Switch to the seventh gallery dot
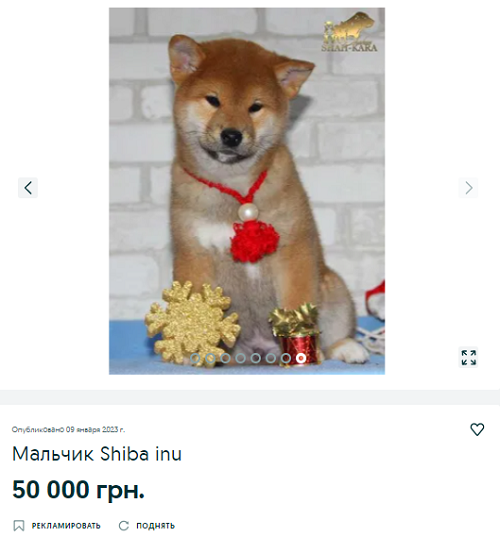This screenshot has height=537, width=500. pyautogui.click(x=286, y=358)
